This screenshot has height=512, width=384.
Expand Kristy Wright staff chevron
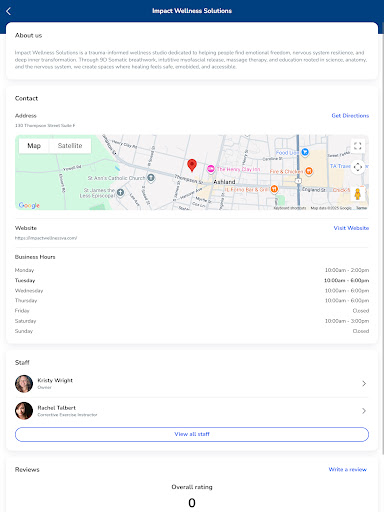coord(364,384)
